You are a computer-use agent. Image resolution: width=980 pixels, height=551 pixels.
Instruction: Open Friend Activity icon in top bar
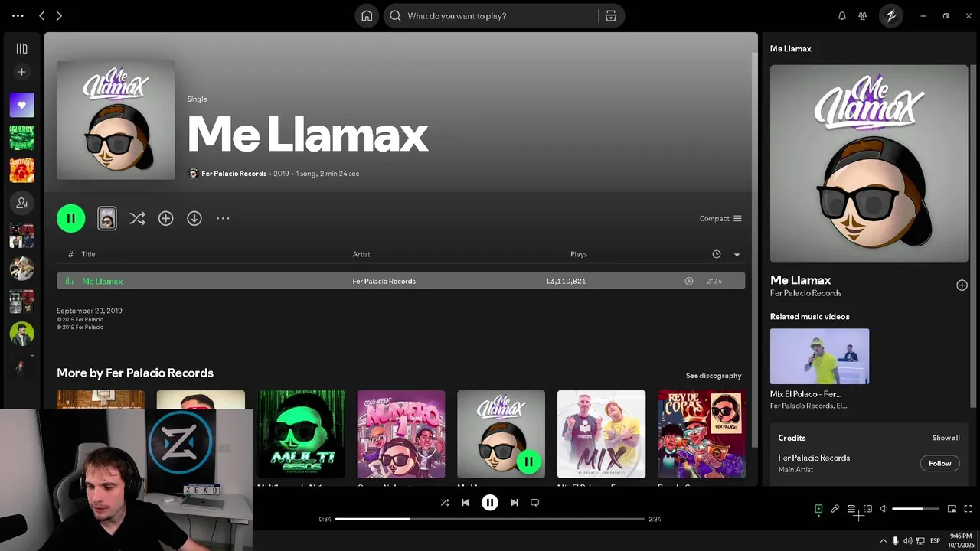coord(863,15)
